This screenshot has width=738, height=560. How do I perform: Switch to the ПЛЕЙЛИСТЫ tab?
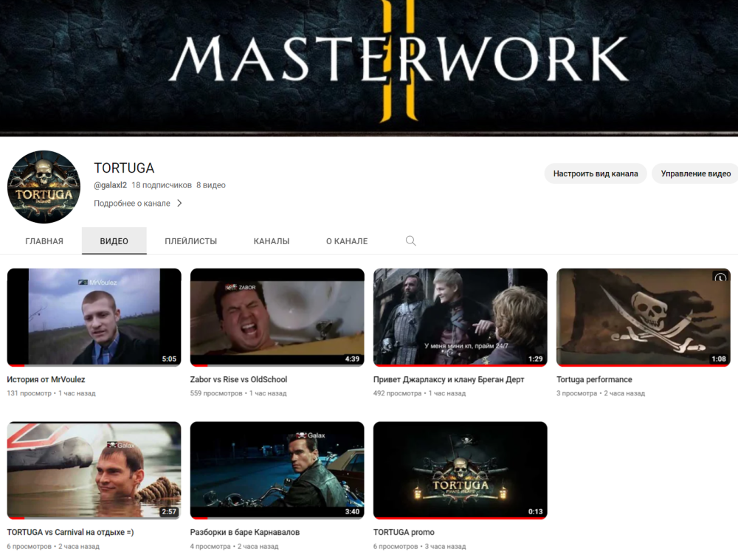coord(191,241)
